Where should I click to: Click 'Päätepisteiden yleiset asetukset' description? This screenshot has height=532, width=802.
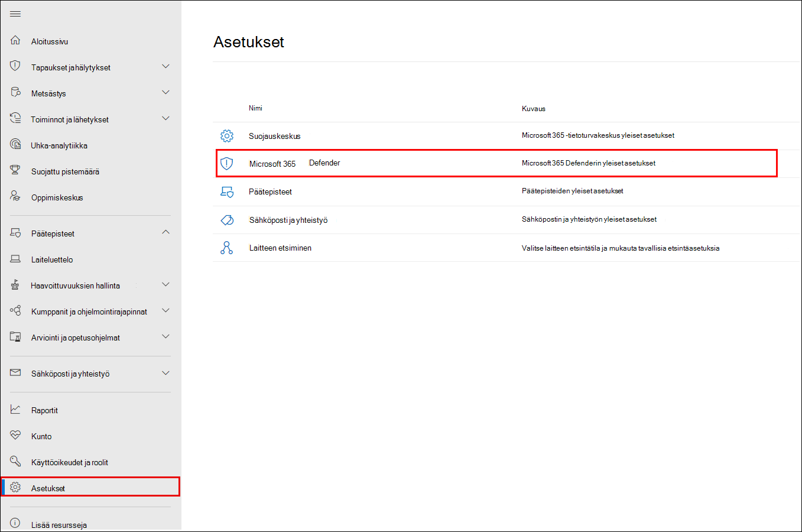(573, 191)
